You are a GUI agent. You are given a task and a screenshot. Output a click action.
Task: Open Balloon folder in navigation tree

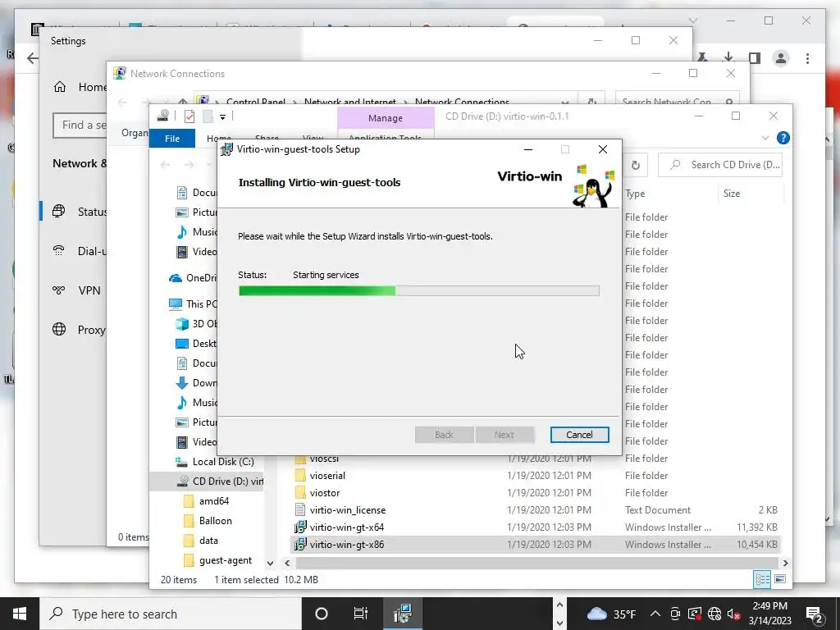(x=208, y=520)
